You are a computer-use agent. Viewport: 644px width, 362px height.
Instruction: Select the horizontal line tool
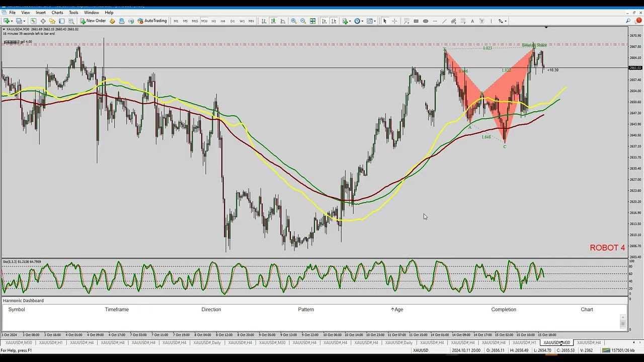coord(435,21)
